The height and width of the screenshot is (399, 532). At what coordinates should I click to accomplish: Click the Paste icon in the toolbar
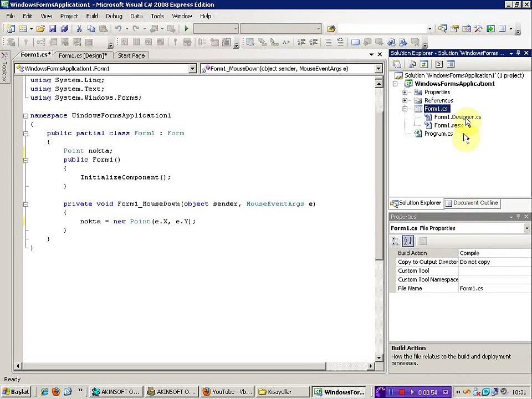pos(103,29)
